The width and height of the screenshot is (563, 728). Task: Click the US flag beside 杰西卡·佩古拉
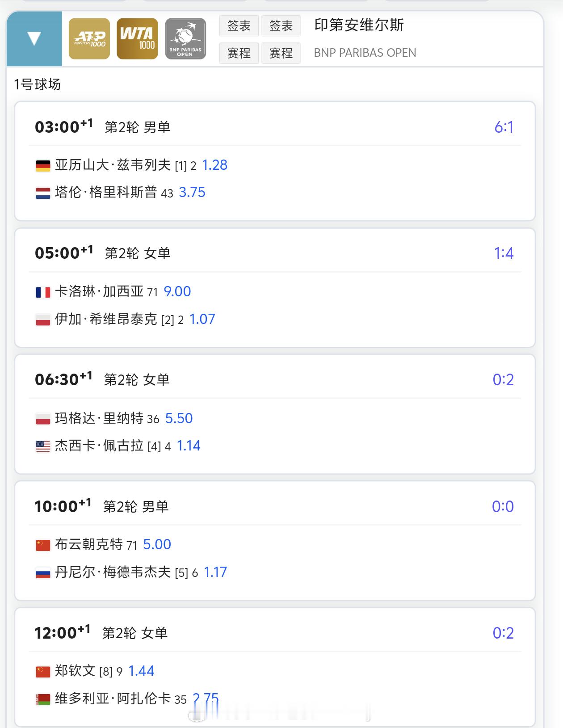[x=43, y=446]
